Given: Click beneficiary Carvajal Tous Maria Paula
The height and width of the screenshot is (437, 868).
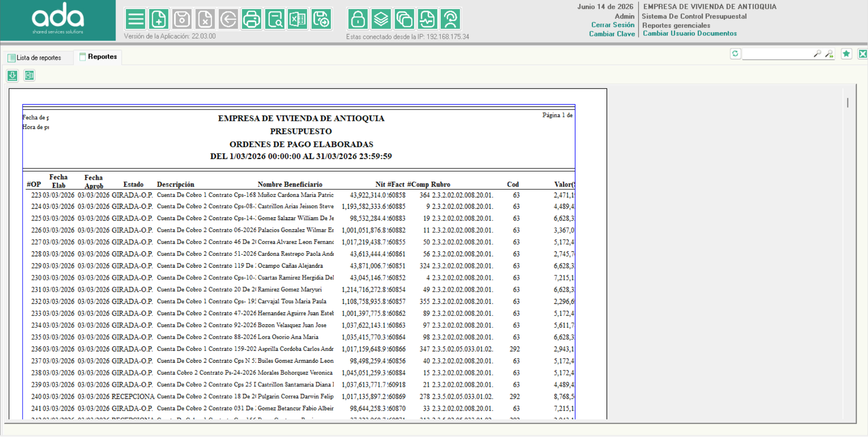Looking at the screenshot, I should coord(292,301).
